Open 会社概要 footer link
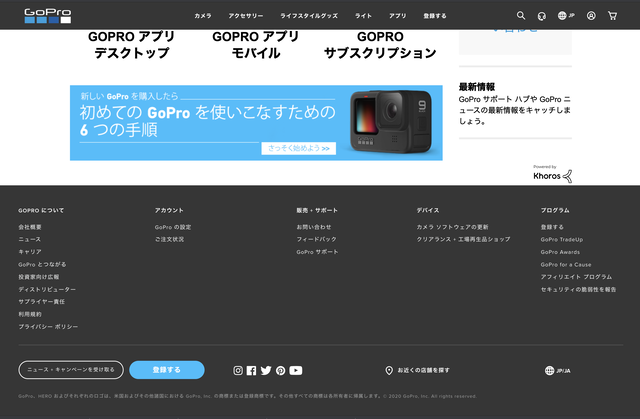The height and width of the screenshot is (419, 640). coord(30,227)
